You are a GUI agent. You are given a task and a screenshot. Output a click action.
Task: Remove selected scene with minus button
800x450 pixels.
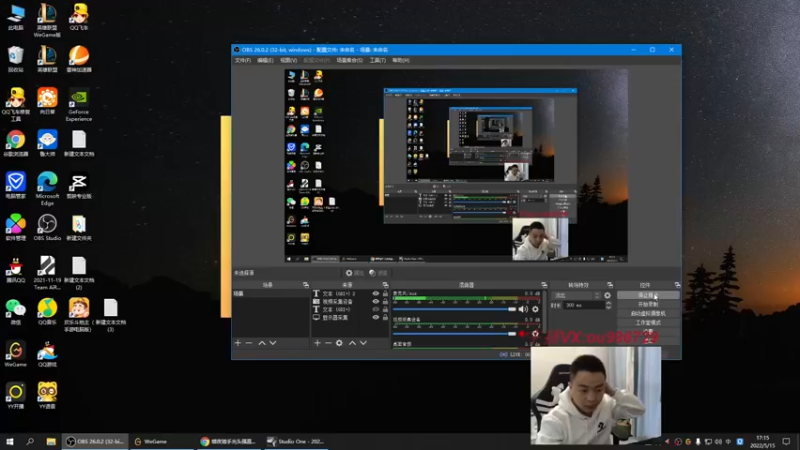249,343
